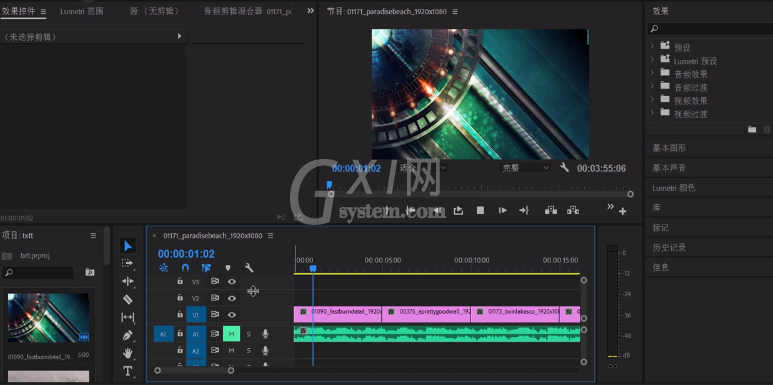Toggle snap magnet in timeline

pyautogui.click(x=185, y=268)
